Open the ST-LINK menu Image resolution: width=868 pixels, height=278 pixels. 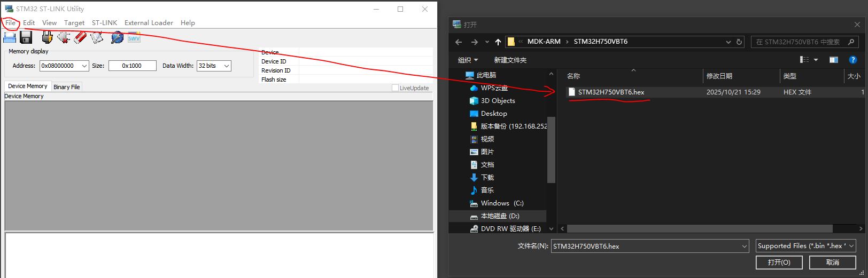pos(104,23)
